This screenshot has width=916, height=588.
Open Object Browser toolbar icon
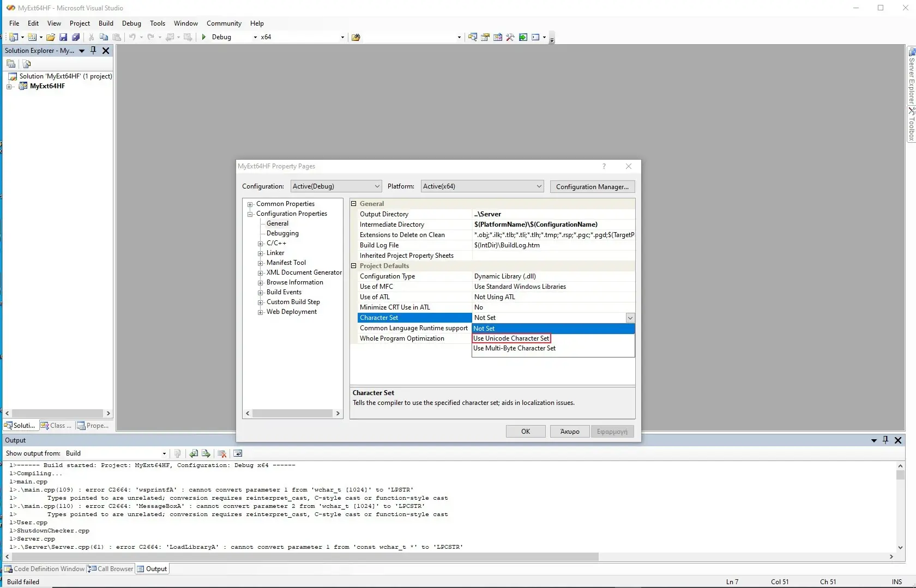[498, 37]
